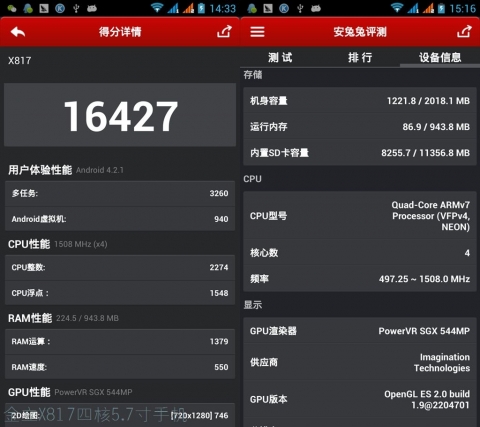The width and height of the screenshot is (480, 427).
Task: Open the hamburger menu in 安兔兔评测
Action: (257, 32)
